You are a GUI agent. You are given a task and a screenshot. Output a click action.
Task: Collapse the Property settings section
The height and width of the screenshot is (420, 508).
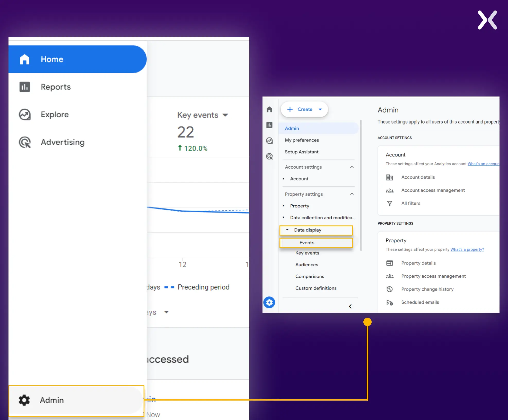tap(352, 194)
